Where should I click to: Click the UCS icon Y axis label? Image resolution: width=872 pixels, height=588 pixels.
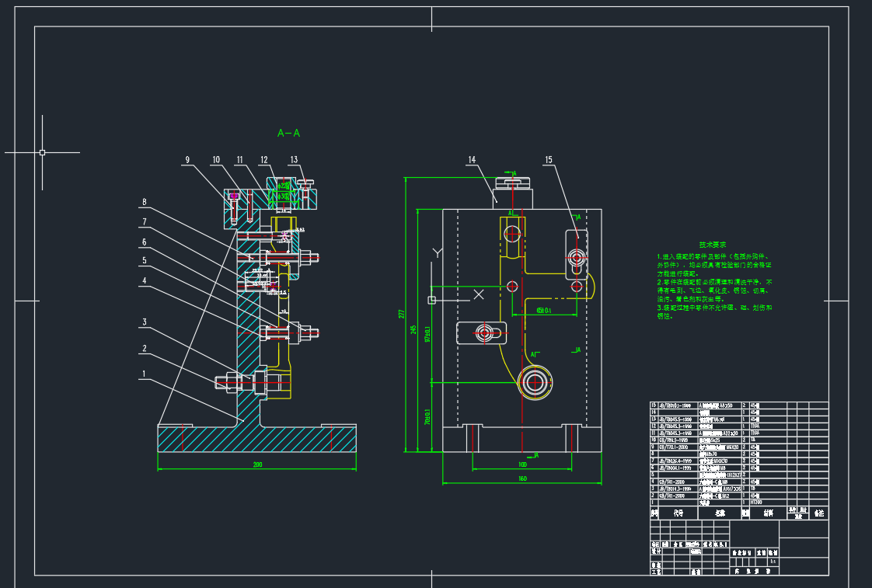[438, 253]
